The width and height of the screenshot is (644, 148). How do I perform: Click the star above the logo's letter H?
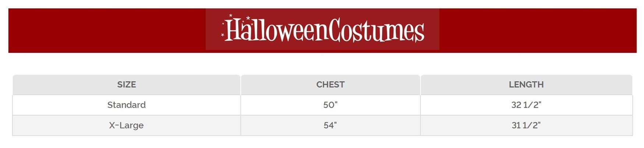click(x=231, y=16)
